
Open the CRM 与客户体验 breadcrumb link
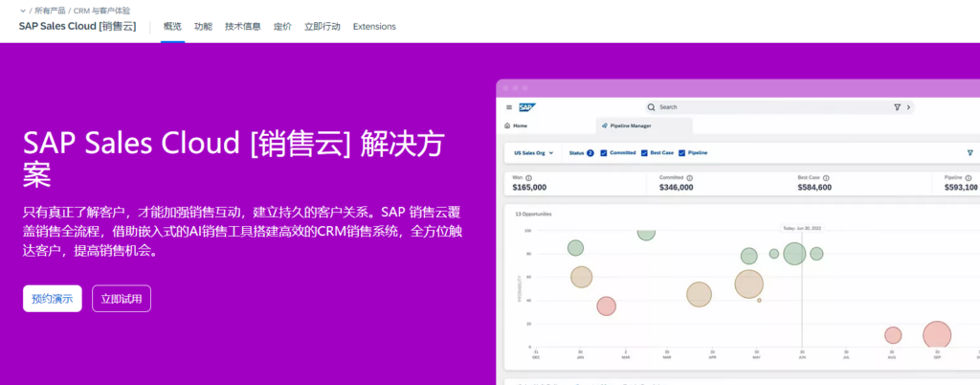point(102,11)
